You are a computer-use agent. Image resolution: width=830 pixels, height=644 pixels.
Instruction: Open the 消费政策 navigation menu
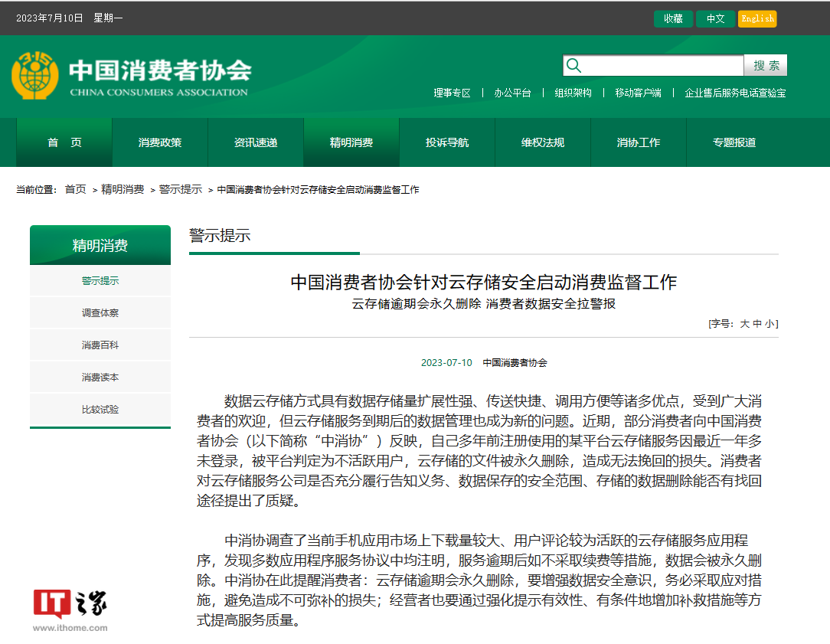[159, 142]
